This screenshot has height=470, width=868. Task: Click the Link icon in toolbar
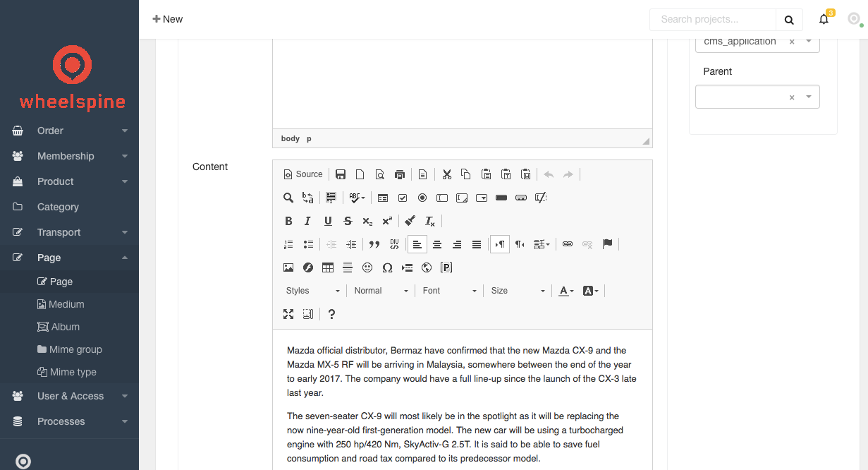(x=568, y=244)
